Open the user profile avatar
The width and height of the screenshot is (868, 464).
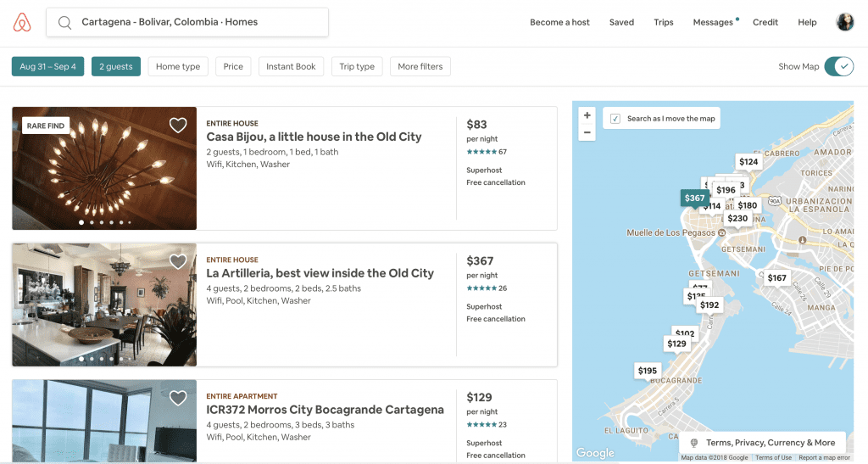point(844,22)
